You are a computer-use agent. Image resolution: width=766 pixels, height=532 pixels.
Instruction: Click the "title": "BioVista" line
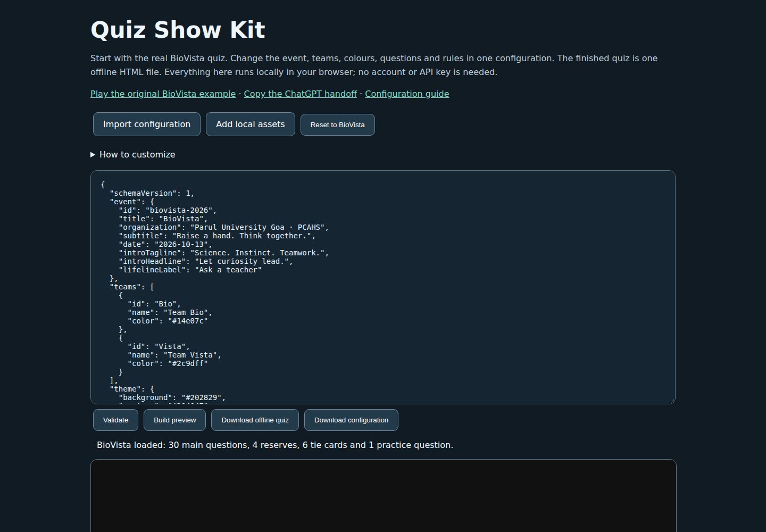[163, 219]
